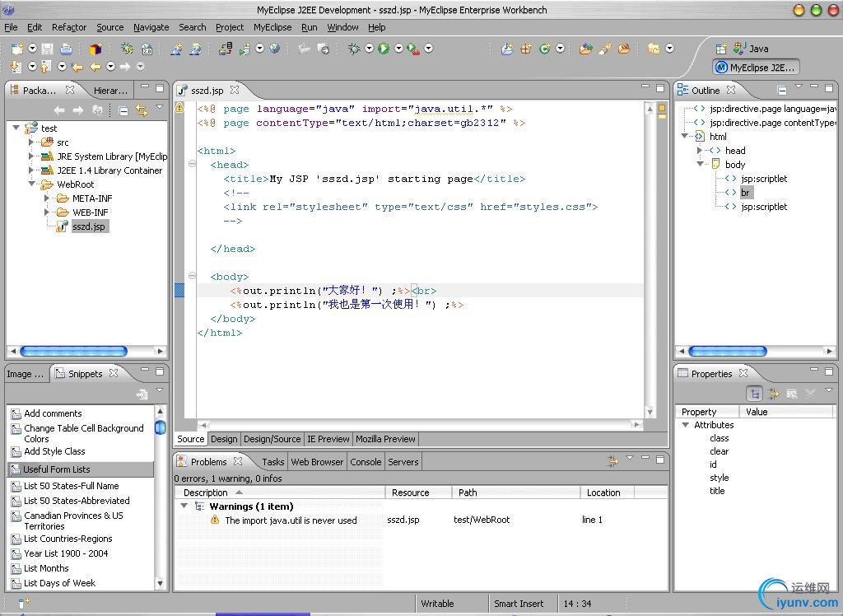Image resolution: width=843 pixels, height=616 pixels.
Task: Close the sszd.jsp editor tab
Action: pyautogui.click(x=235, y=90)
